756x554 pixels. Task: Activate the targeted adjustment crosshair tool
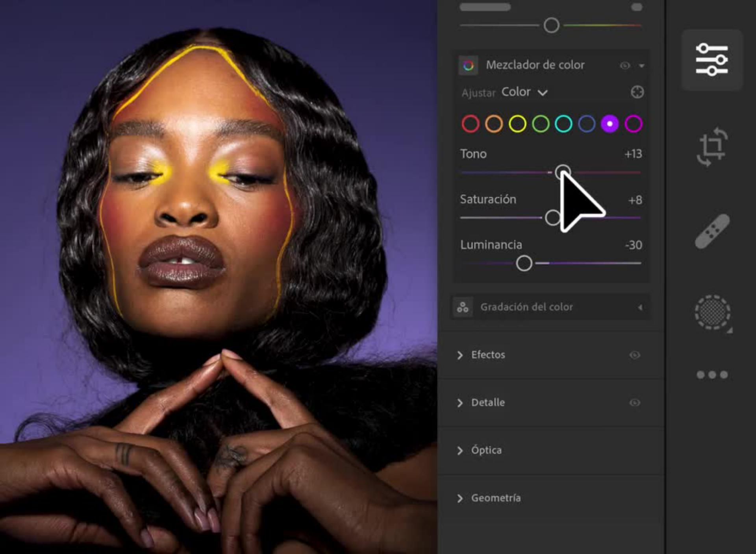637,92
